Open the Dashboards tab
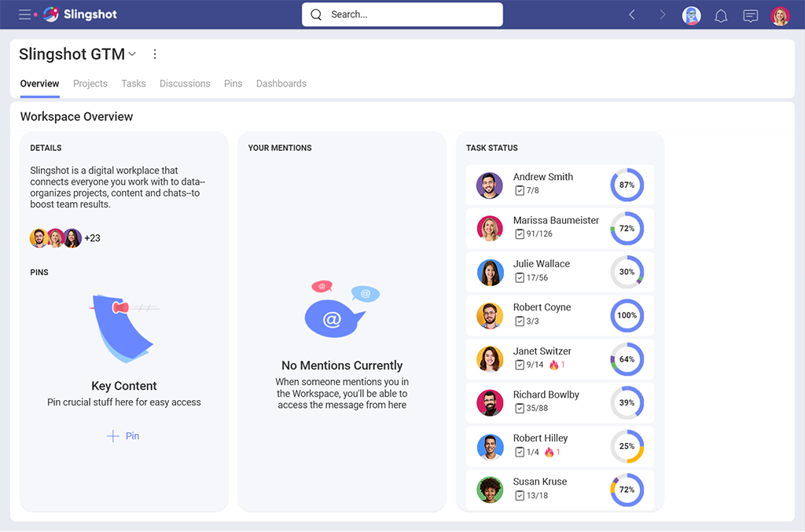805x532 pixels. click(281, 83)
